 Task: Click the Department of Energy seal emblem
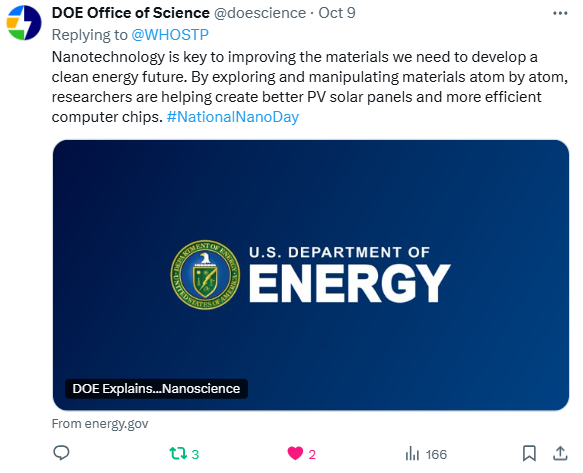(205, 274)
